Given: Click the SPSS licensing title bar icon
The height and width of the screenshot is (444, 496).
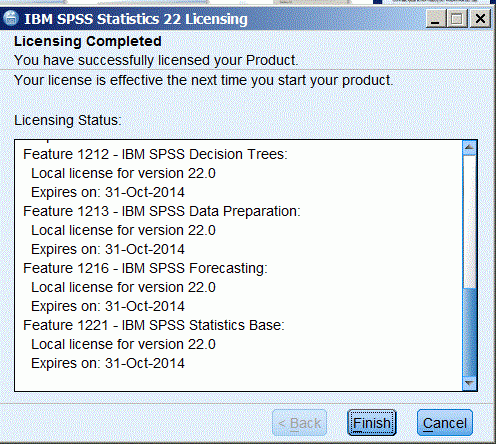Looking at the screenshot, I should coord(11,18).
